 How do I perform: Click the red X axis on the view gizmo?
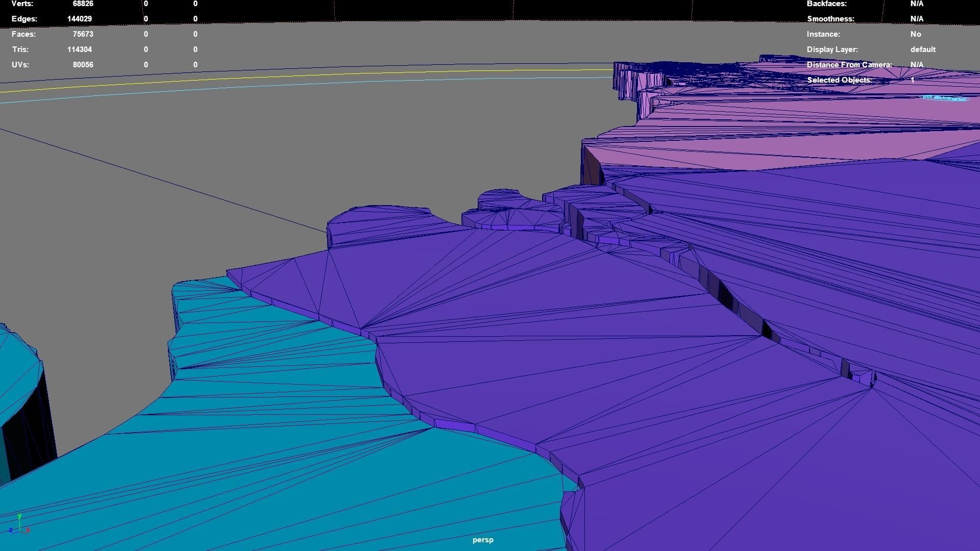28,530
